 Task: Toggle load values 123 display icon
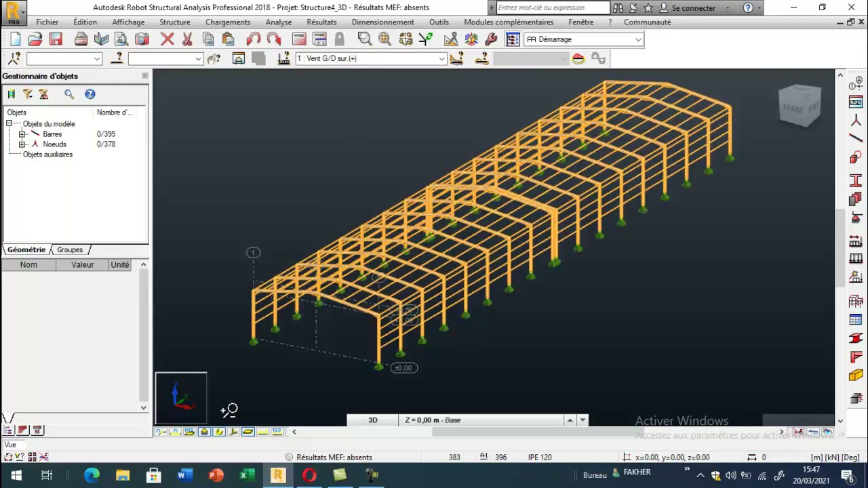pos(277,432)
